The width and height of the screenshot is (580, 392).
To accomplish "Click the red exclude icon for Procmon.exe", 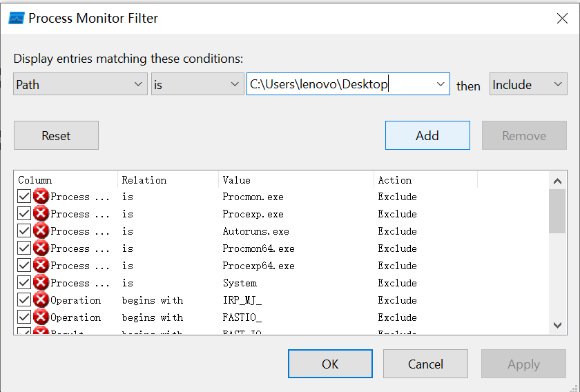I will (41, 197).
